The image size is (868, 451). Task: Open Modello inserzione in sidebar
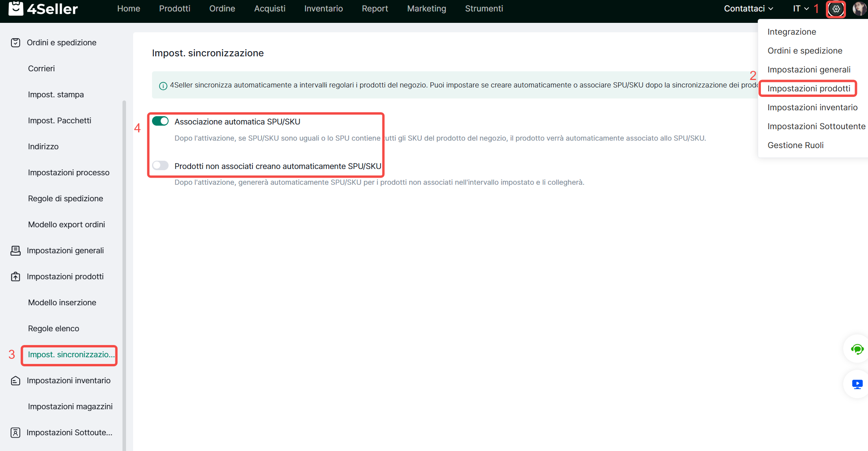(x=62, y=303)
